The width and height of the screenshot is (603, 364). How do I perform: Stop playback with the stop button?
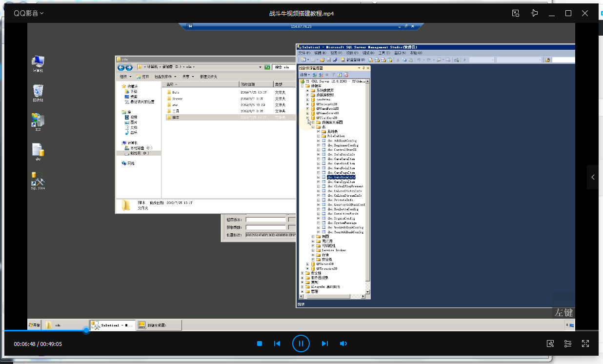pyautogui.click(x=260, y=344)
